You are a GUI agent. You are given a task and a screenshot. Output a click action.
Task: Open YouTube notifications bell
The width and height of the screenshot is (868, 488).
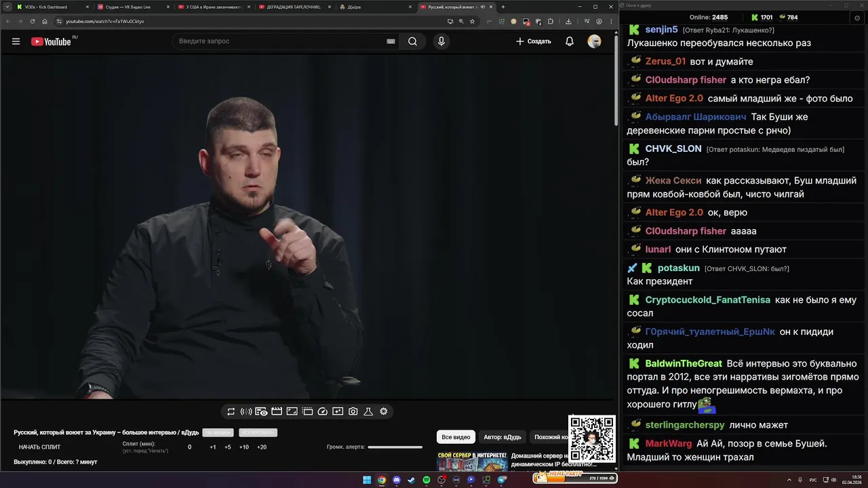point(570,41)
